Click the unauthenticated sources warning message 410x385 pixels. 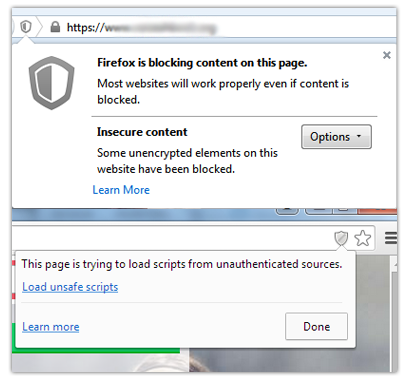click(182, 264)
